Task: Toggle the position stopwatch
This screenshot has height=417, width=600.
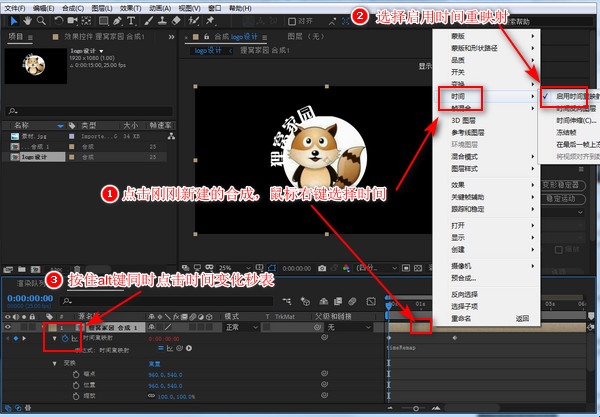Action: coord(76,385)
